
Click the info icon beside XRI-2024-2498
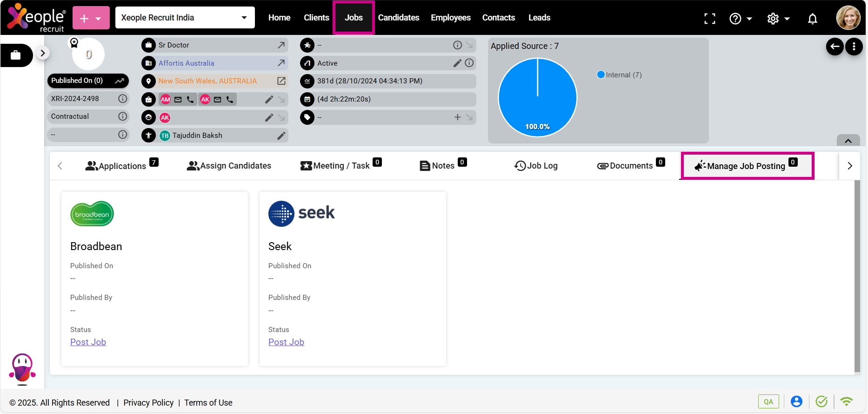[x=122, y=99]
